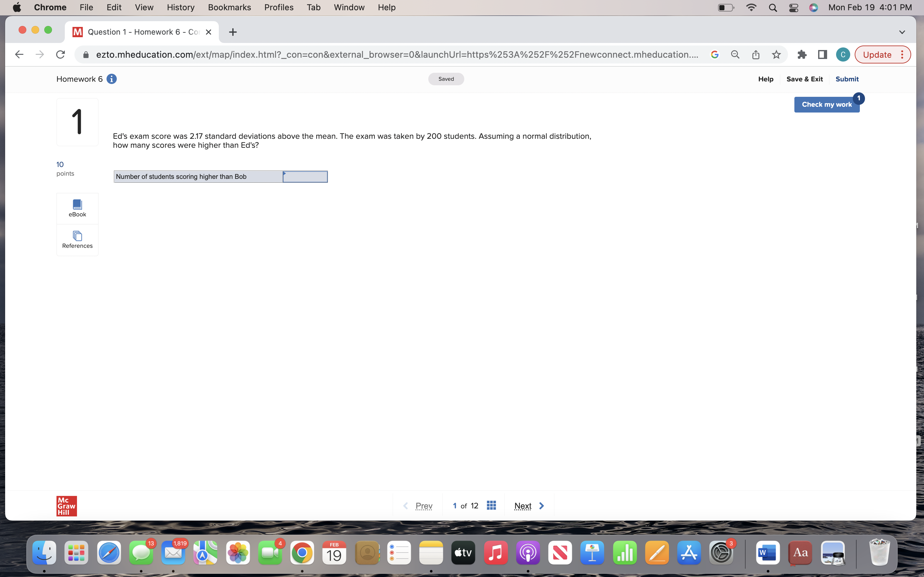Viewport: 924px width, 577px height.
Task: Click the Google icon in the address bar
Action: pos(714,54)
